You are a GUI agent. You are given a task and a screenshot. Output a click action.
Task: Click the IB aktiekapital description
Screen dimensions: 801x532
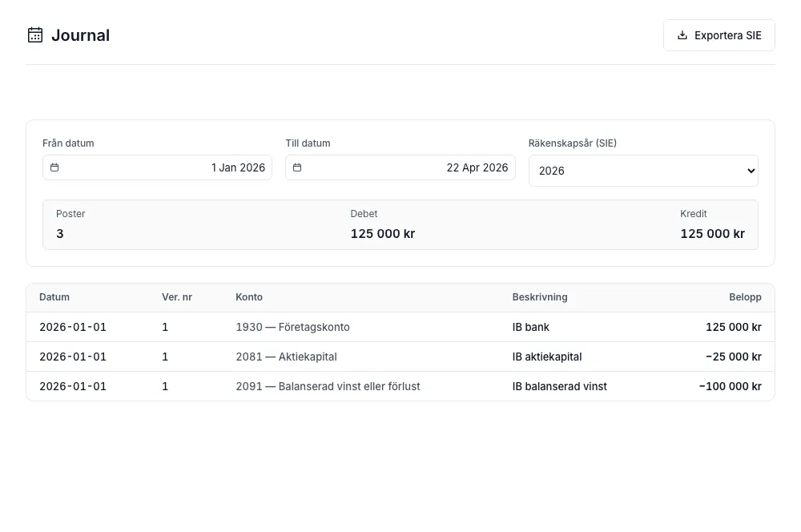click(547, 357)
